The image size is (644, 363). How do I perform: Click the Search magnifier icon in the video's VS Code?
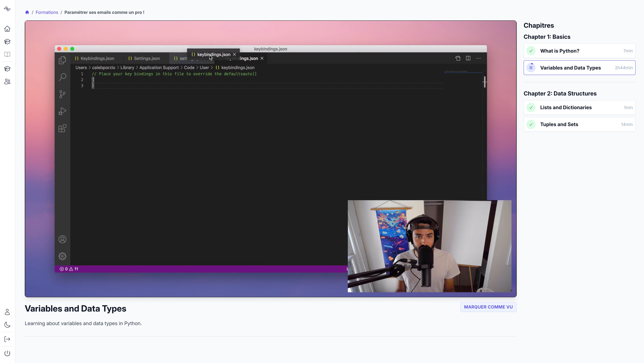point(62,77)
